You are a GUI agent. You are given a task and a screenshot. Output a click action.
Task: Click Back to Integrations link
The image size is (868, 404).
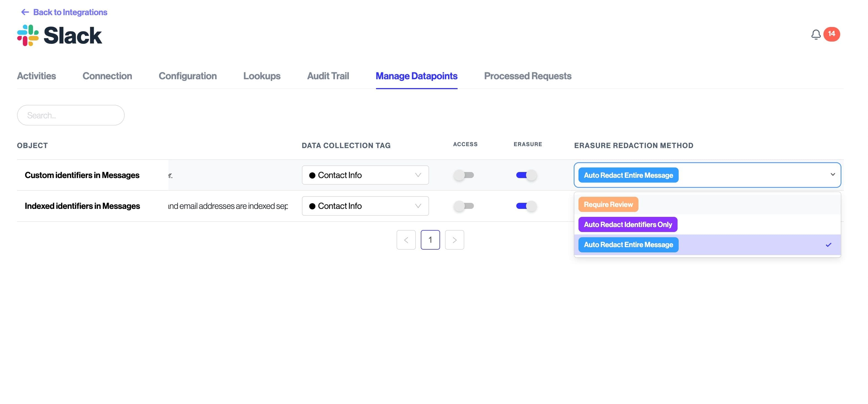(x=70, y=12)
